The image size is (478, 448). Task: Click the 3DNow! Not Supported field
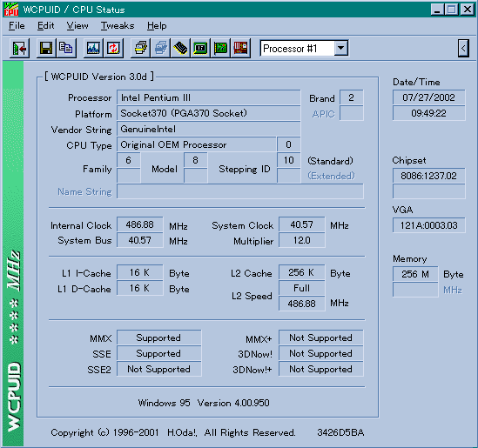tap(321, 353)
